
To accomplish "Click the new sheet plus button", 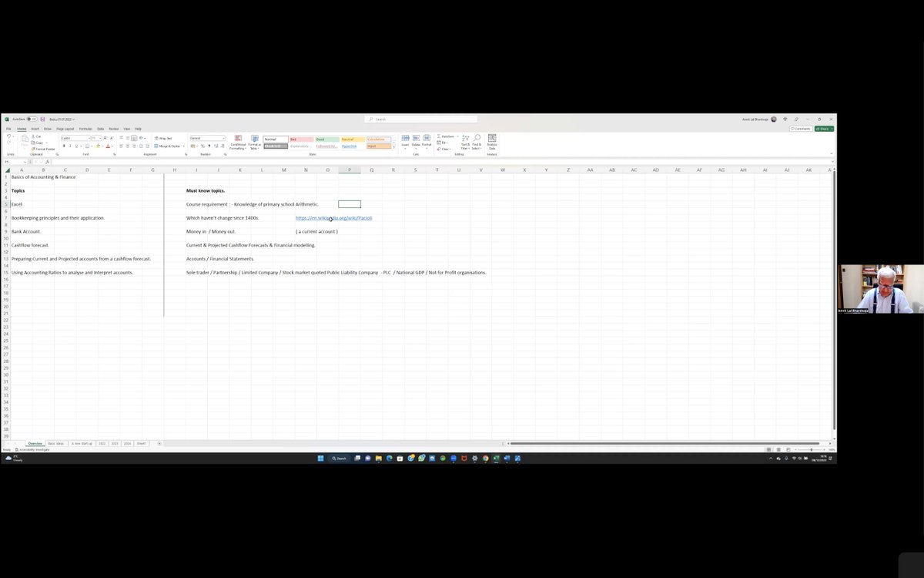I will click(159, 444).
